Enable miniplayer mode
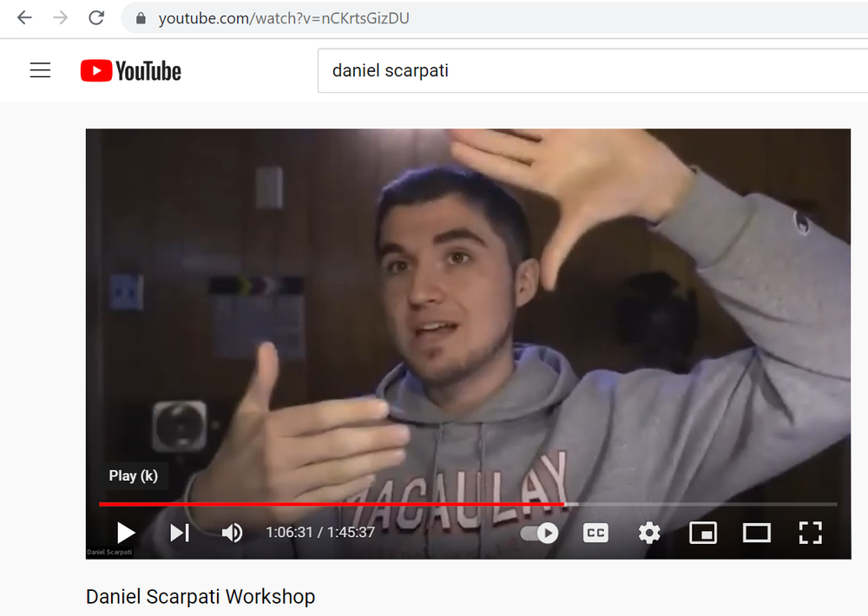The height and width of the screenshot is (616, 868). tap(703, 533)
